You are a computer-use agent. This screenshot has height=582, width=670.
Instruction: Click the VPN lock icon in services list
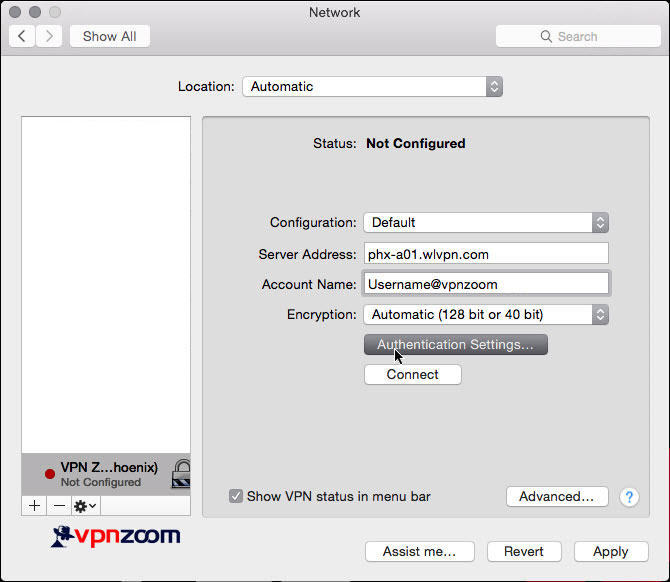coord(181,473)
